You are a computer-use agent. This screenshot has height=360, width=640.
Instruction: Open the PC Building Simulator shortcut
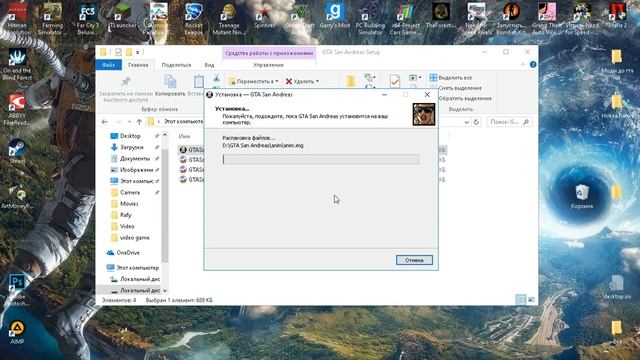coord(370,18)
